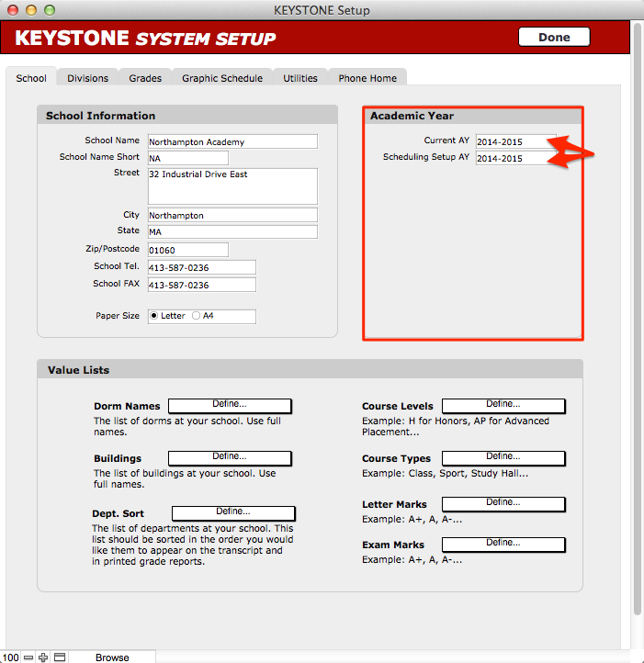The width and height of the screenshot is (644, 663).
Task: Toggle the status toolbar icon at bottom
Action: 59,657
